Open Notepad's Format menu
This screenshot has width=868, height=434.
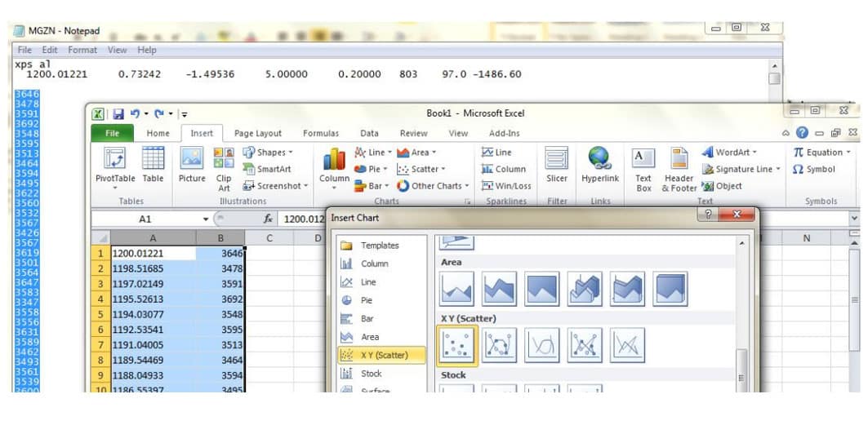click(x=82, y=50)
